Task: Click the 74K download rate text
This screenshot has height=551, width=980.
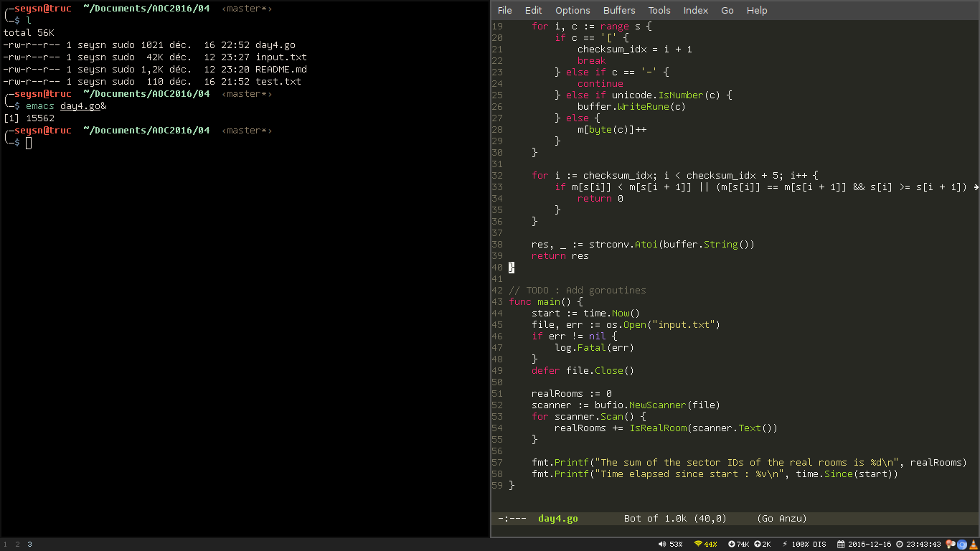Action: (743, 545)
